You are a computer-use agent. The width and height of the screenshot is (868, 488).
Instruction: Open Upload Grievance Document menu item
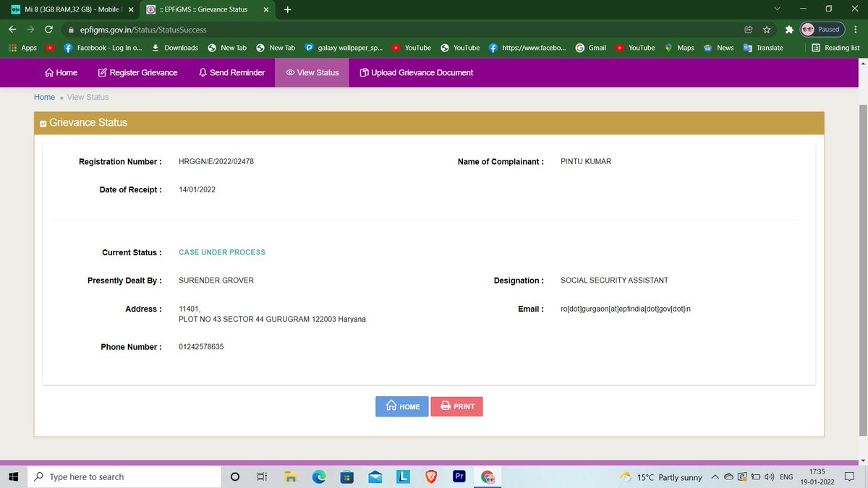coord(416,73)
